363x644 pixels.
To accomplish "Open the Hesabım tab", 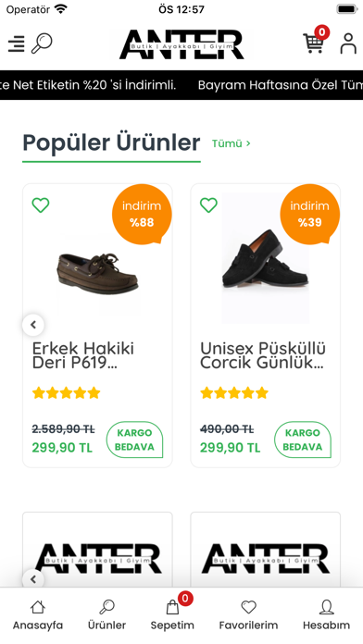I will pyautogui.click(x=326, y=615).
